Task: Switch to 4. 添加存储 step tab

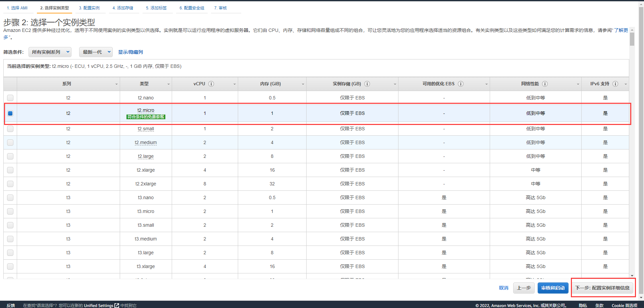Action: pyautogui.click(x=123, y=8)
